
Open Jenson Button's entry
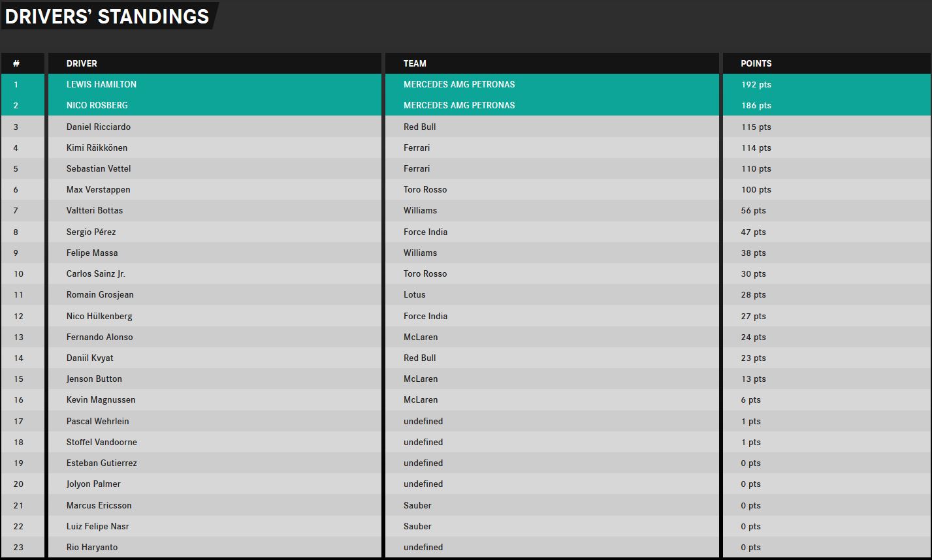(94, 379)
